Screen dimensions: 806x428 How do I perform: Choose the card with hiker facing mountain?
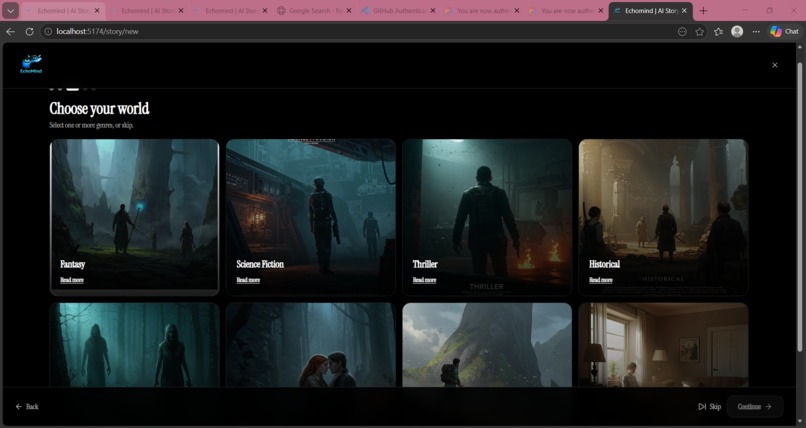pos(487,345)
